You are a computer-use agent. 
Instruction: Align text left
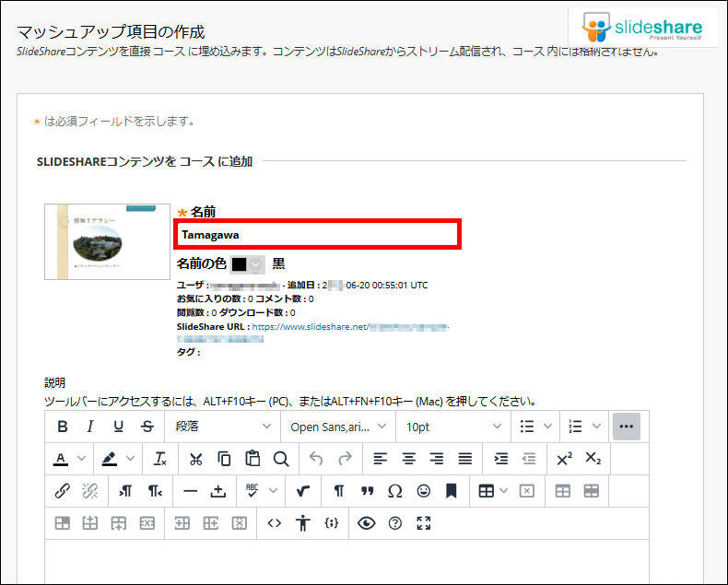coord(381,459)
